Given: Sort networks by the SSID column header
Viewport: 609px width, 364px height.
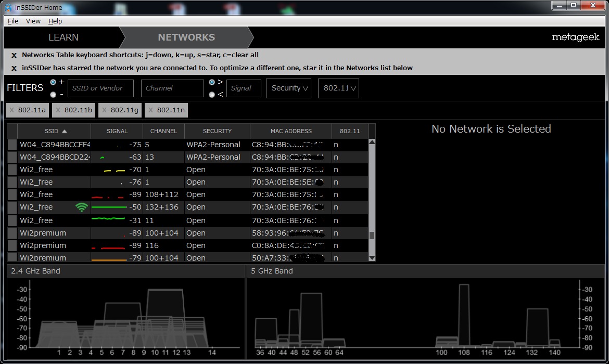Looking at the screenshot, I should (x=54, y=131).
